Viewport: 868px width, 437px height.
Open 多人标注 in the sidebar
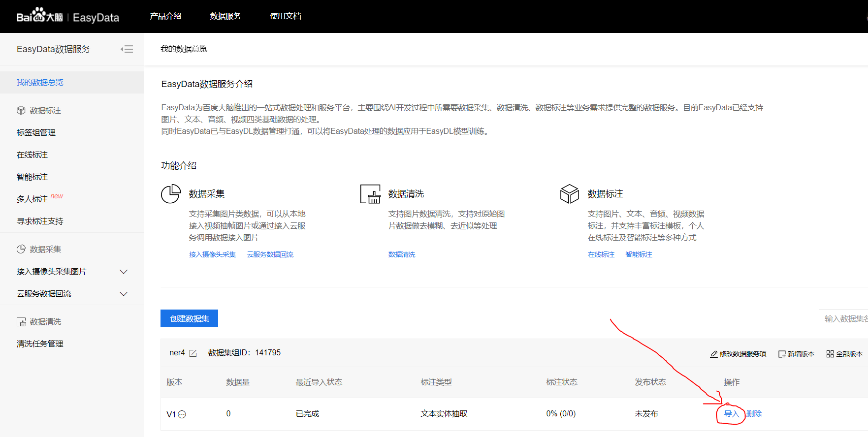pos(32,199)
